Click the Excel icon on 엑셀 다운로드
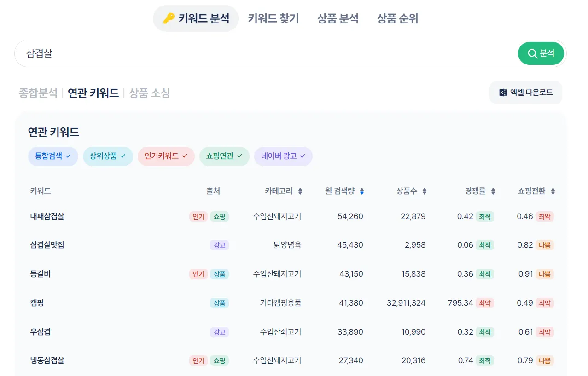This screenshot has height=376, width=588. point(503,93)
